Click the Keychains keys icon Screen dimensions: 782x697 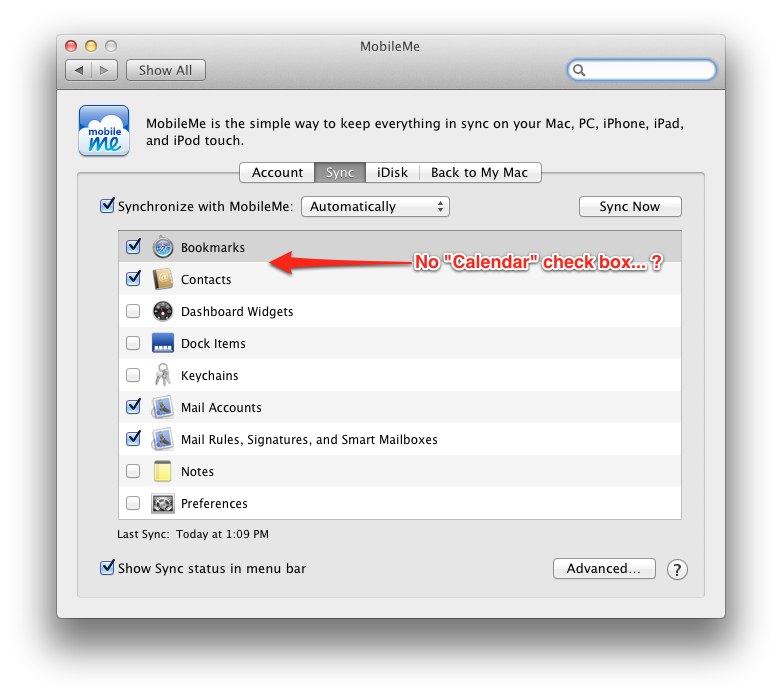pos(163,375)
